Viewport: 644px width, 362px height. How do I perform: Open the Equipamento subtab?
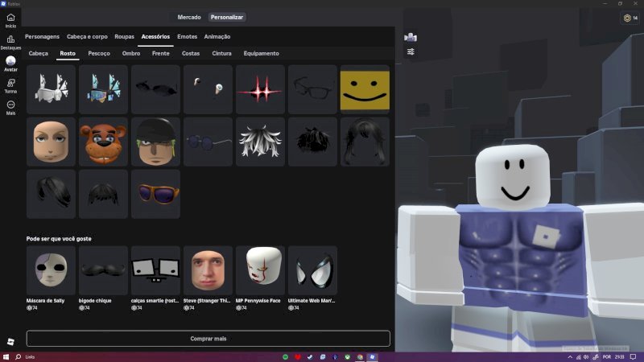point(261,53)
